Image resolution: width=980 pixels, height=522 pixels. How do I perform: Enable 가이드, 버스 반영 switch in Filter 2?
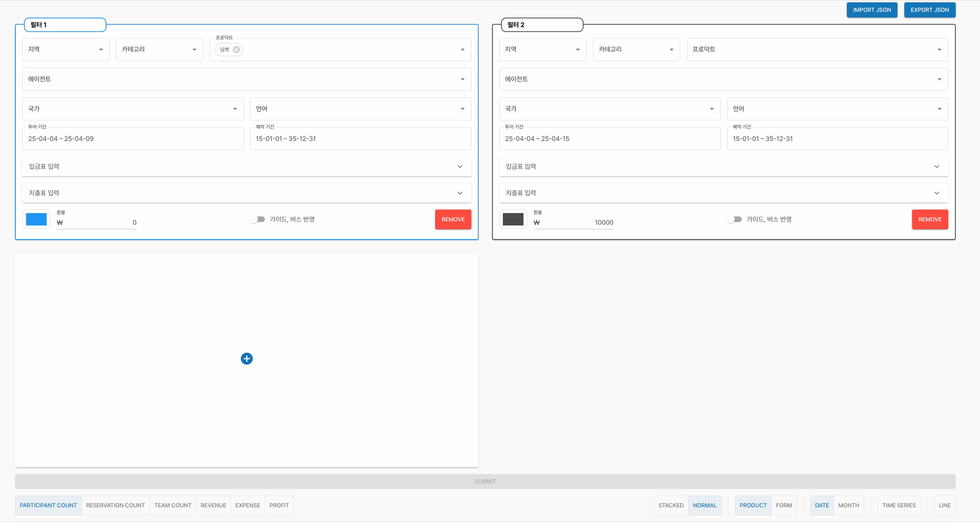pyautogui.click(x=734, y=220)
